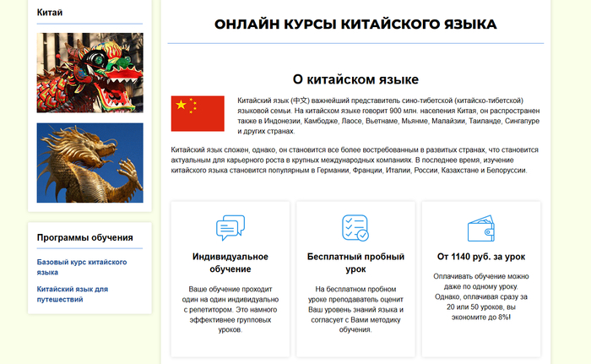Open the Базовый курс китайского языка link
Image resolution: width=591 pixels, height=364 pixels.
pyautogui.click(x=82, y=268)
